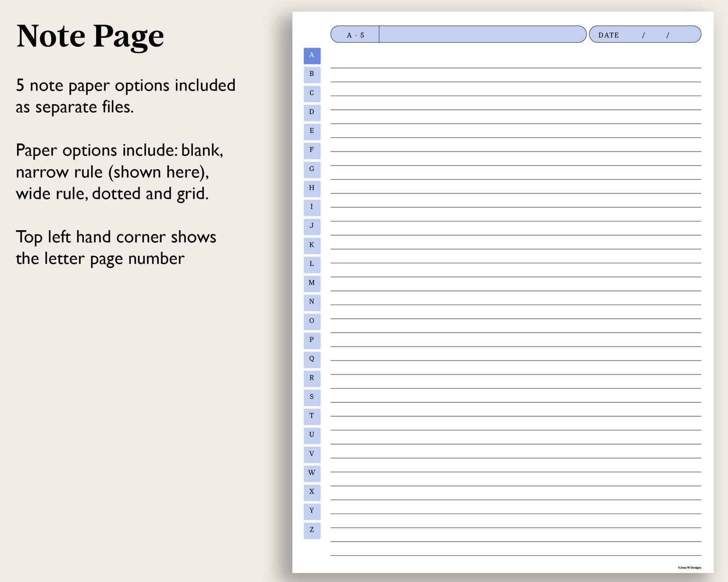Click the DATE field label
The width and height of the screenshot is (728, 582).
point(609,35)
